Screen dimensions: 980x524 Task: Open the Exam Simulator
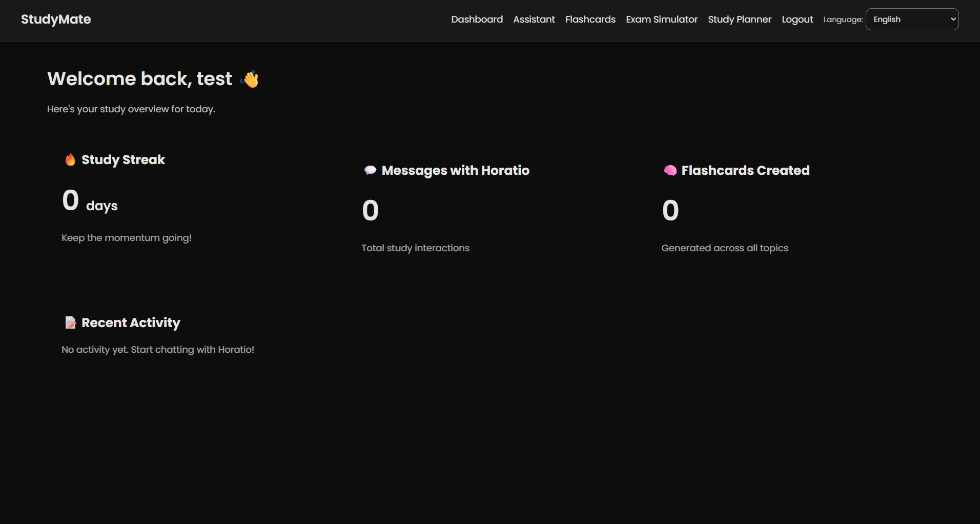(661, 19)
